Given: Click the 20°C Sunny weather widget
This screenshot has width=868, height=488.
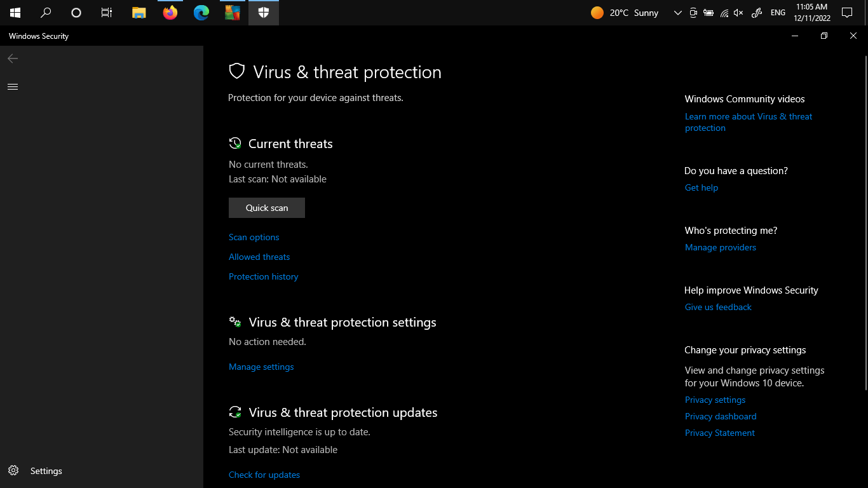Looking at the screenshot, I should (625, 13).
